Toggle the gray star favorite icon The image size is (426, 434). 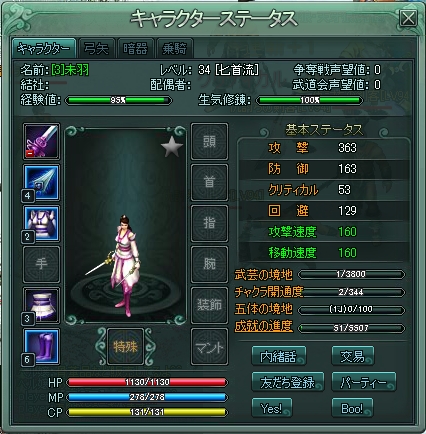pos(172,146)
